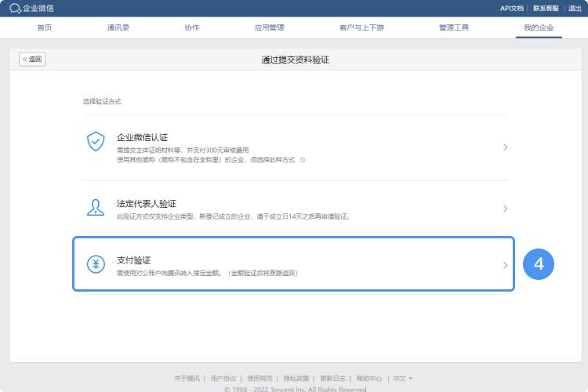This screenshot has width=588, height=392.
Task: Click the person icon for 法定代表人验证
Action: pos(96,208)
